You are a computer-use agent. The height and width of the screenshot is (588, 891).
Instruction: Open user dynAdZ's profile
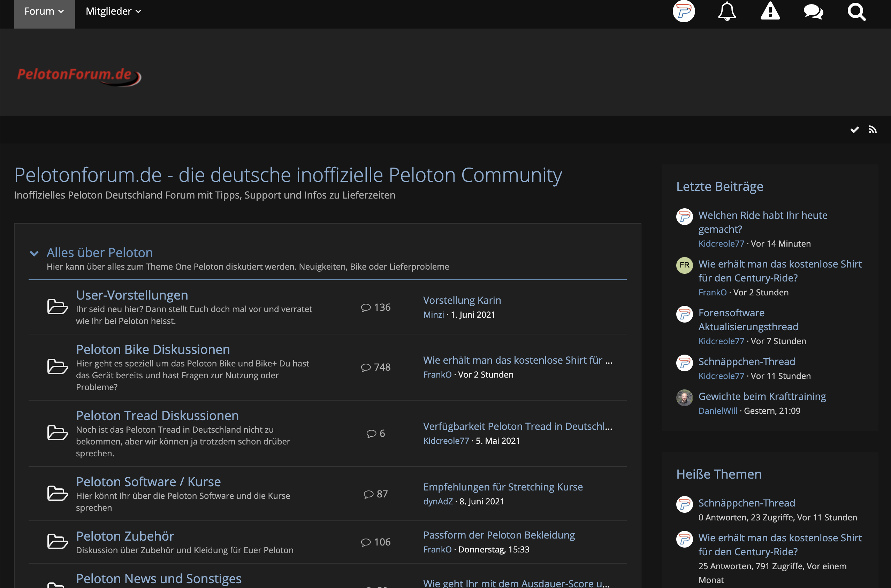point(438,502)
